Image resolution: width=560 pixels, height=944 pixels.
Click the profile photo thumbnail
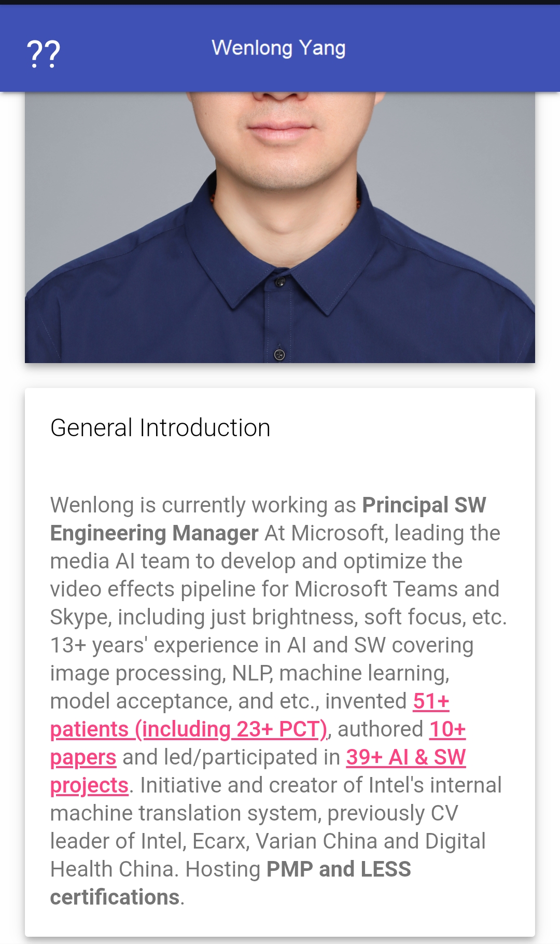[x=280, y=227]
